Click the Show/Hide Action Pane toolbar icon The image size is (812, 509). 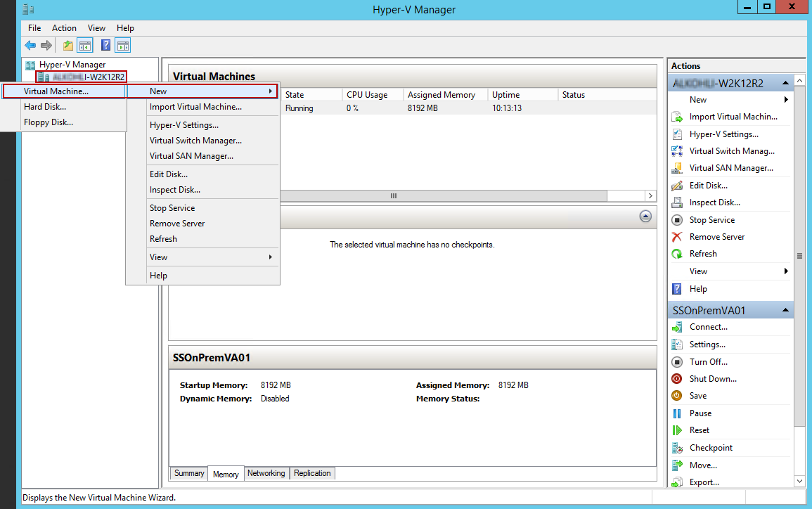coord(123,44)
